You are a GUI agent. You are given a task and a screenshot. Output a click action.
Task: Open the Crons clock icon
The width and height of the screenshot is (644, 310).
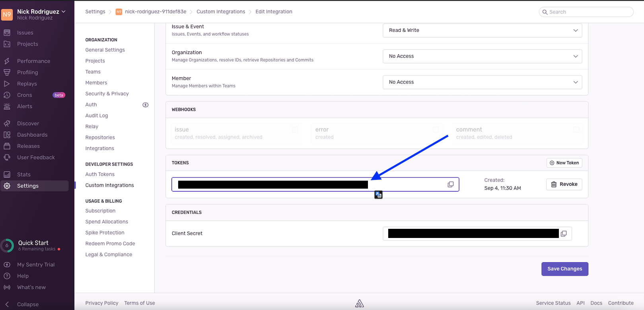click(7, 95)
